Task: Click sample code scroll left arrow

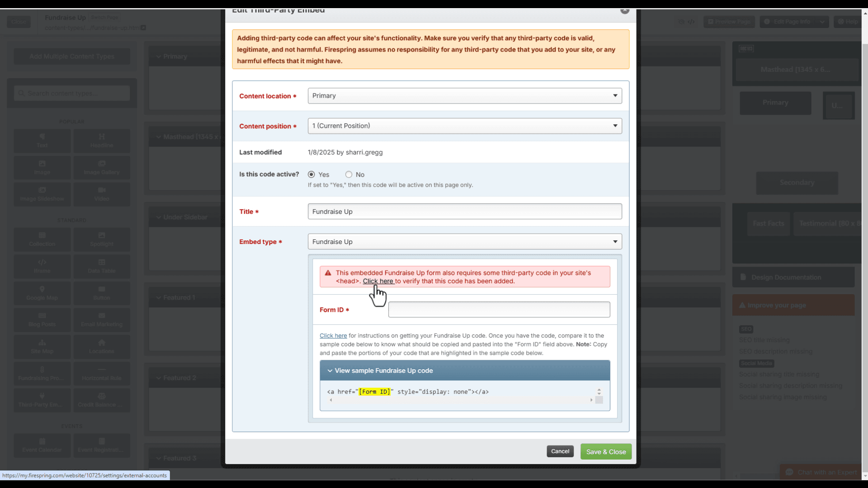Action: tap(331, 400)
